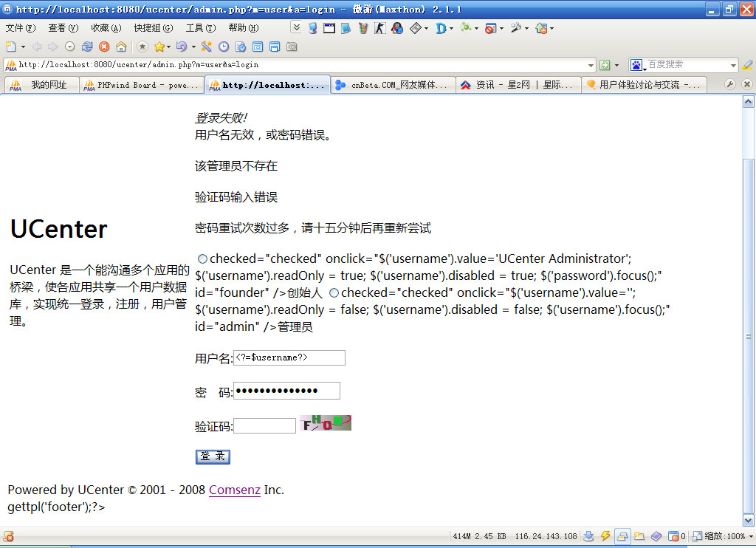Open the 快捷组 Groups menu
The height and width of the screenshot is (548, 756).
coord(154,28)
